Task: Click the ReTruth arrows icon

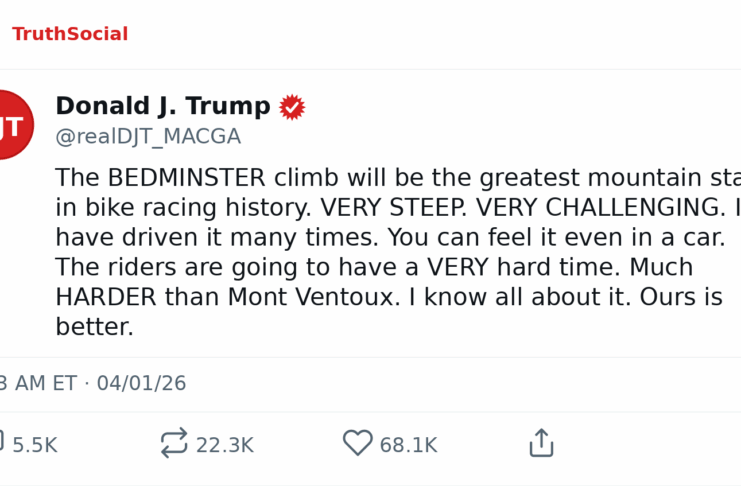Action: click(174, 444)
